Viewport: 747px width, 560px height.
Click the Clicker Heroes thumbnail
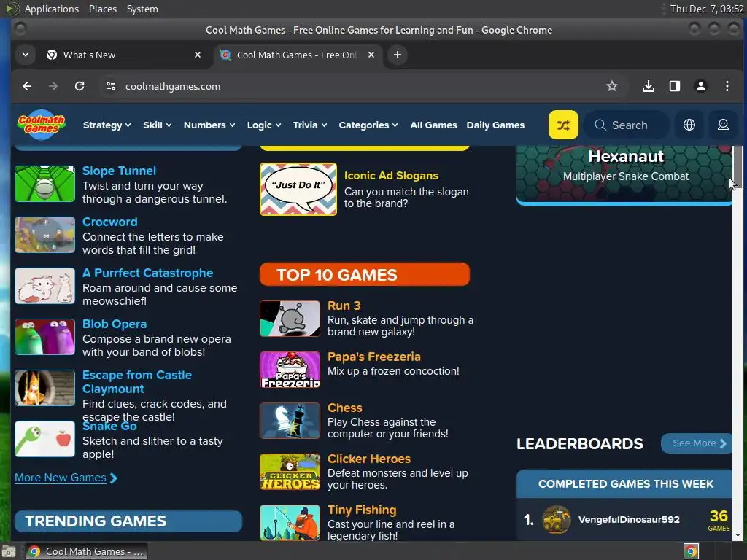tap(290, 472)
